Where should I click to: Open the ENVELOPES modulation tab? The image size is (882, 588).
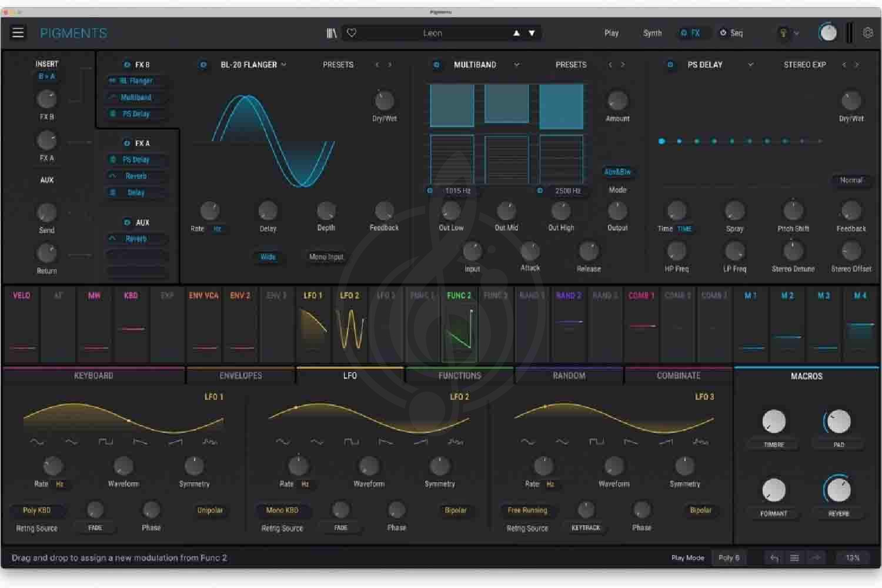coord(240,376)
